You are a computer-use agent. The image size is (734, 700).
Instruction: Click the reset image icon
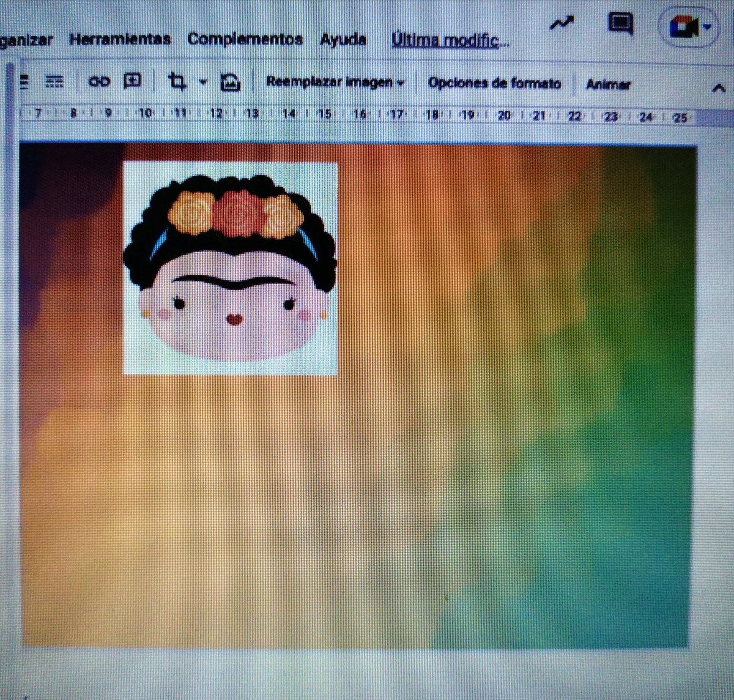[x=230, y=82]
